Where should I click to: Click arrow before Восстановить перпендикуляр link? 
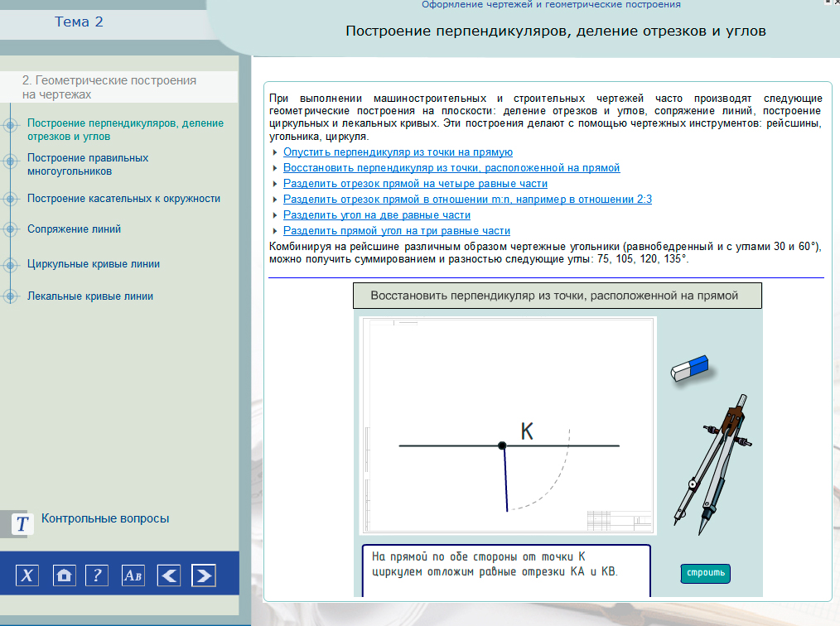[x=275, y=168]
